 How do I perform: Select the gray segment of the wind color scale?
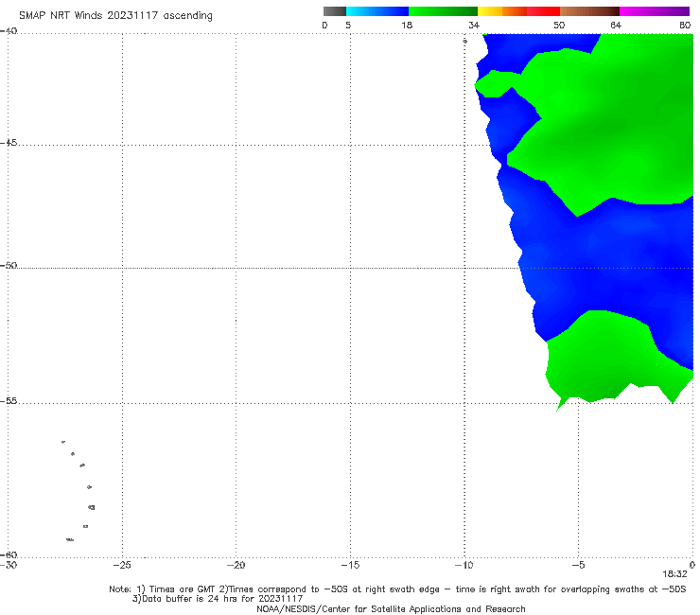pyautogui.click(x=334, y=11)
